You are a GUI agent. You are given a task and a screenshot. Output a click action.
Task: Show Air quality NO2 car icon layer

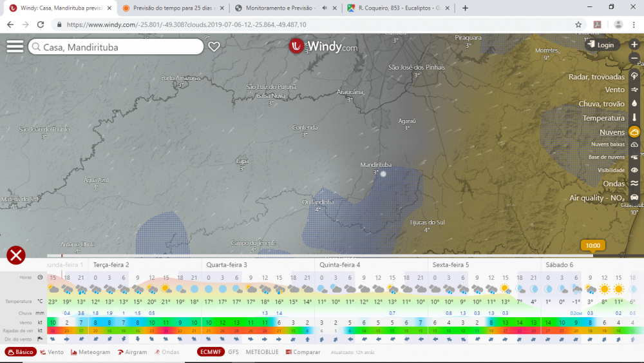point(634,198)
